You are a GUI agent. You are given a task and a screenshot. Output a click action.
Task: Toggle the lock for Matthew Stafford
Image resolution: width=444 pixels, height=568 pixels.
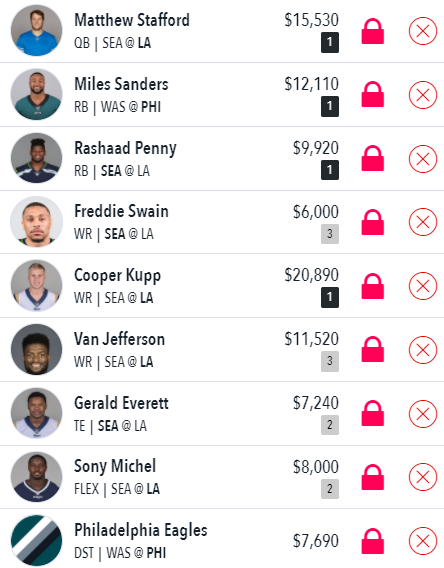373,32
